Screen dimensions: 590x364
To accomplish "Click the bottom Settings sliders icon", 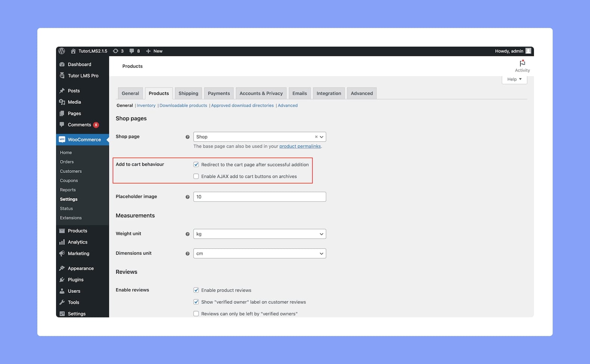I will [62, 314].
